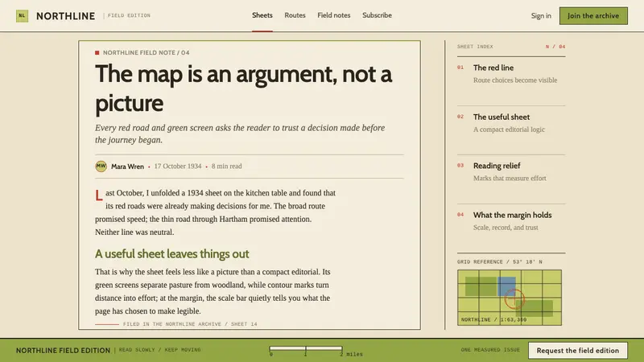Screen dimensions: 644x362
Task: Click the red crosshair circle on map
Action: pyautogui.click(x=514, y=298)
